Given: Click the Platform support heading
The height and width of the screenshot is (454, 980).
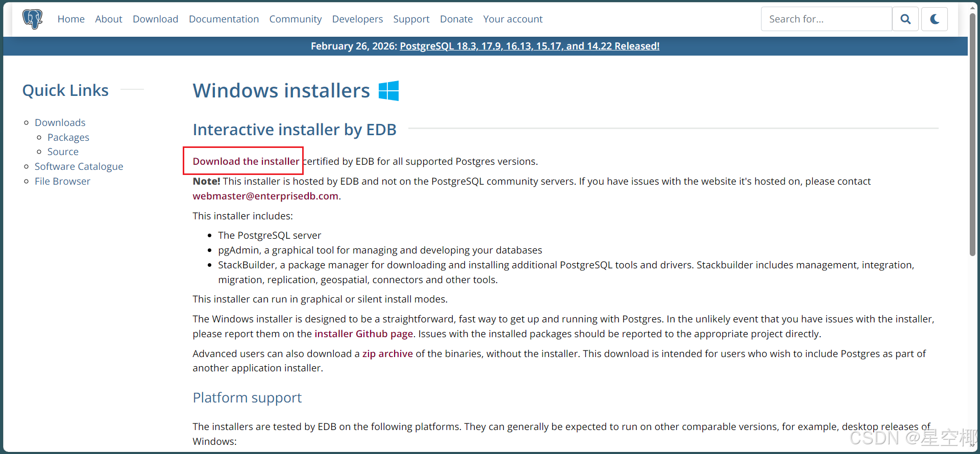Looking at the screenshot, I should click(247, 397).
